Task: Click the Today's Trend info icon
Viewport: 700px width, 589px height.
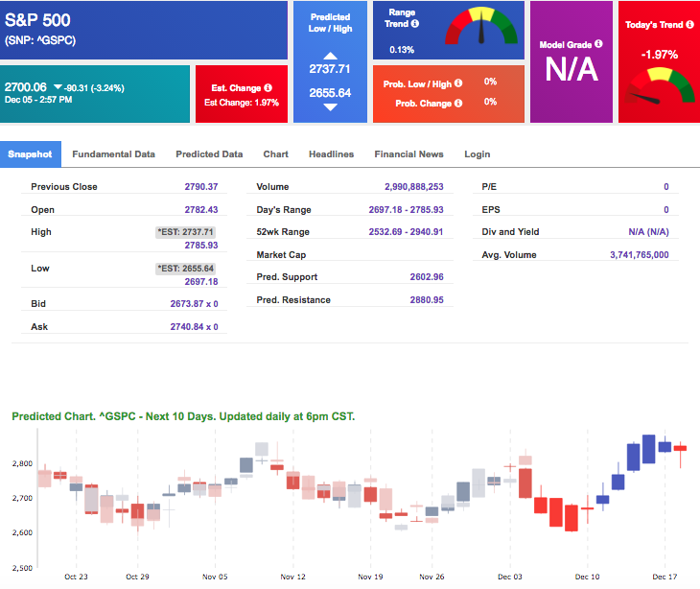Action: pyautogui.click(x=689, y=25)
